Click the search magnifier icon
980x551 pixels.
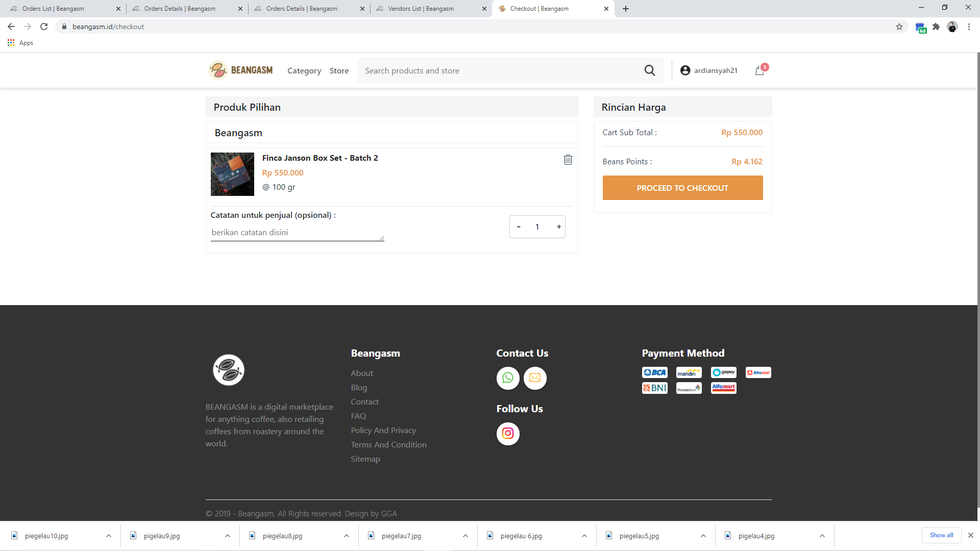[x=649, y=70]
